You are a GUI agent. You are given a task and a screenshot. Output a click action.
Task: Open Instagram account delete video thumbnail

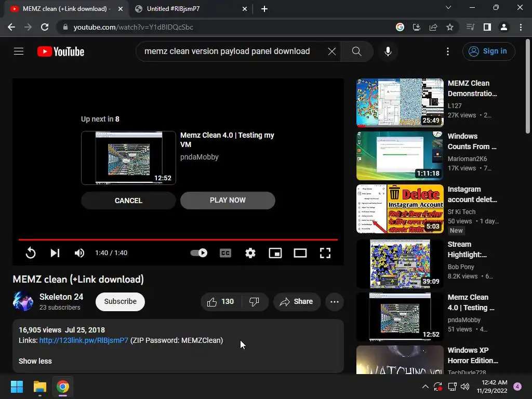400,209
